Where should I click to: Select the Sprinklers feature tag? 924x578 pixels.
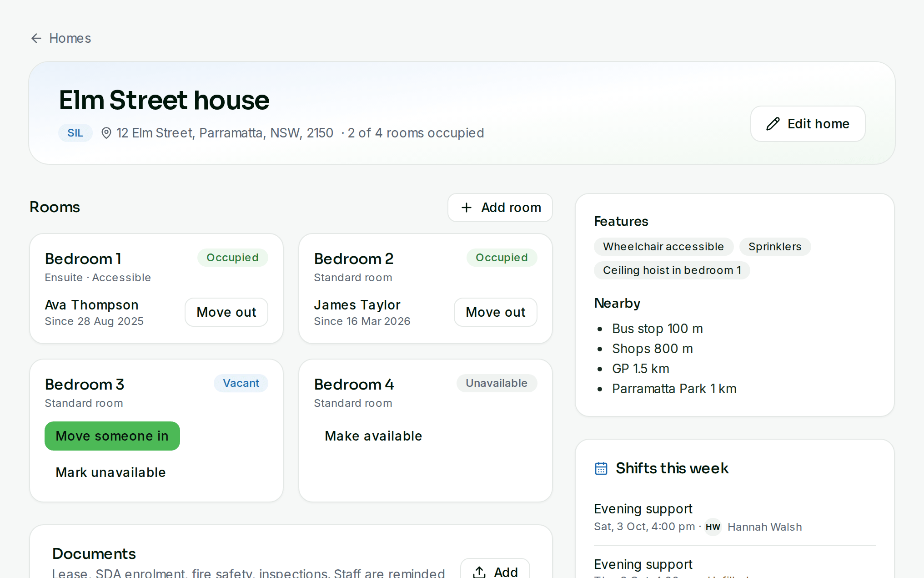[x=775, y=247]
